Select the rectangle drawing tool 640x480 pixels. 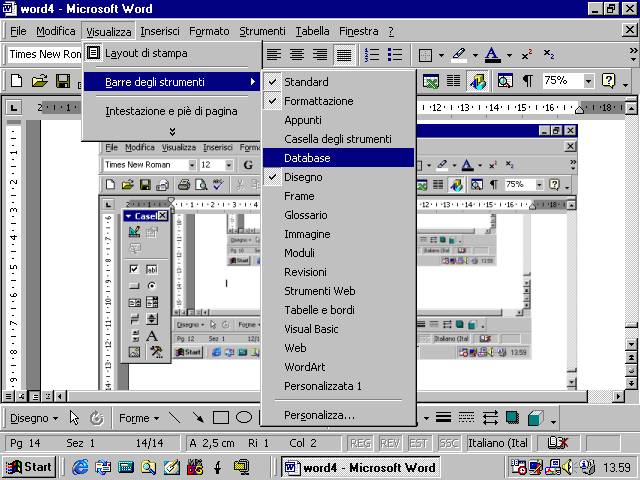click(221, 418)
